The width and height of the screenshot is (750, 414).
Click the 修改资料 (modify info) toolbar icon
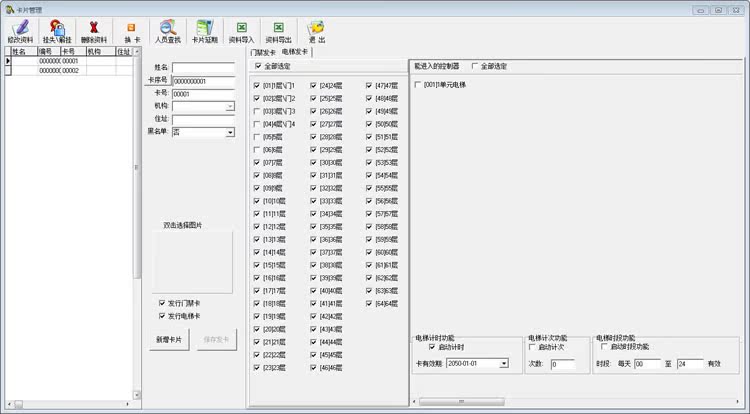(21, 32)
